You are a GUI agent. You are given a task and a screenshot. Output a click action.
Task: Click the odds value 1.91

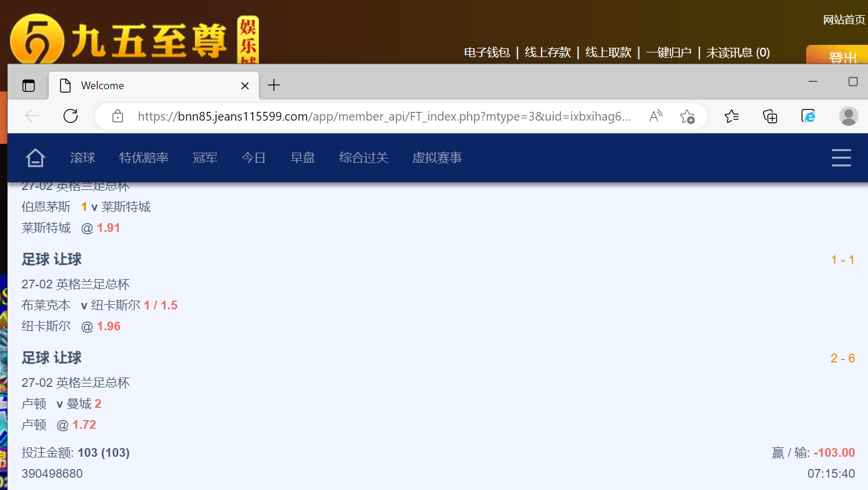108,228
